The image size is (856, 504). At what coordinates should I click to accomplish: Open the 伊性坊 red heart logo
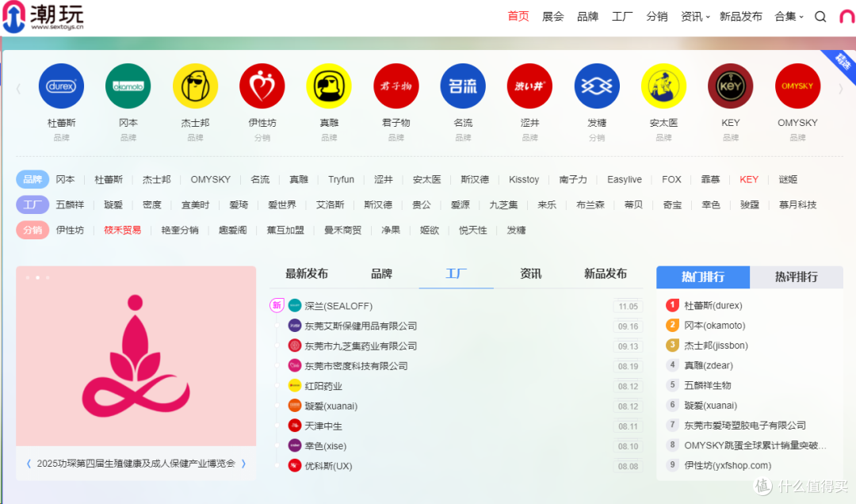click(x=262, y=86)
